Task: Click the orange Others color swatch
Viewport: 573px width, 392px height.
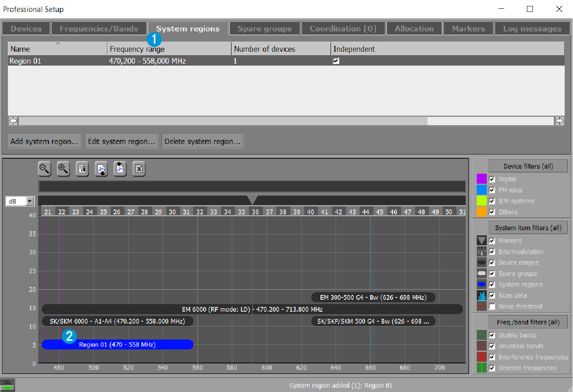Action: pos(482,212)
